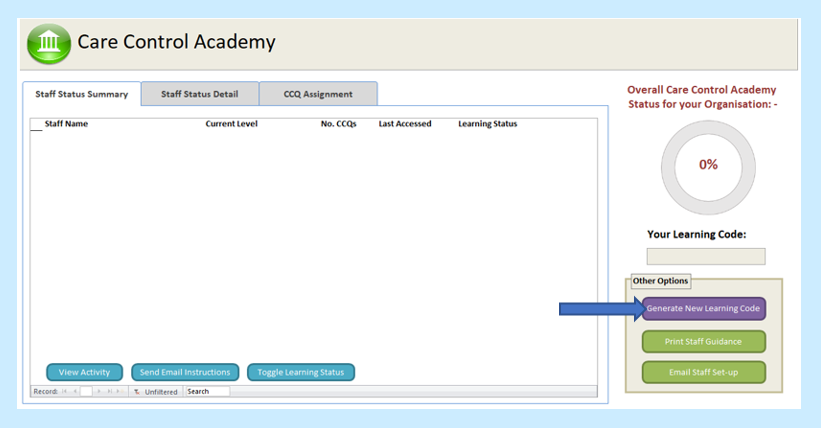Toggle Learning Status for staff
Viewport: 821px width, 428px height.
pyautogui.click(x=300, y=372)
